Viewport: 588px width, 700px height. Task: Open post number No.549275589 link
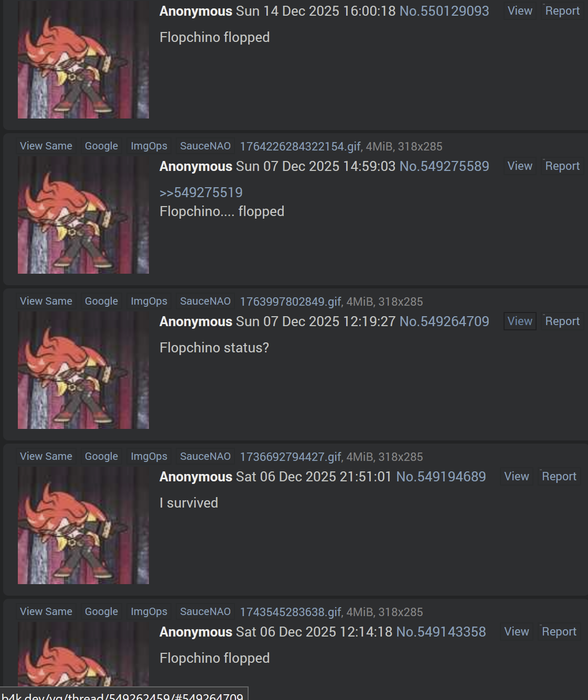click(x=444, y=166)
